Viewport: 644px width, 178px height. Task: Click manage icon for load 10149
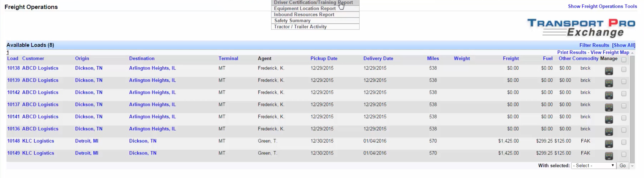click(x=609, y=156)
